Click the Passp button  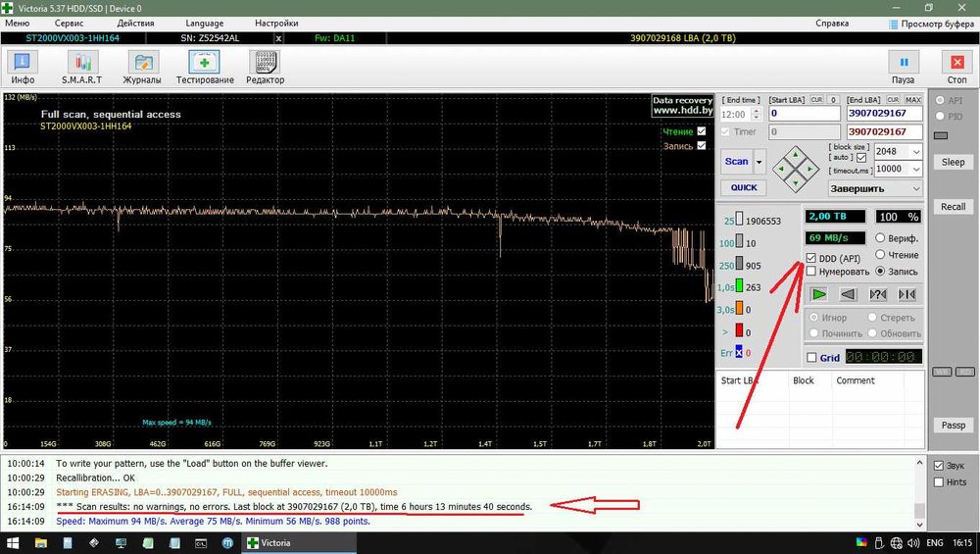point(954,426)
